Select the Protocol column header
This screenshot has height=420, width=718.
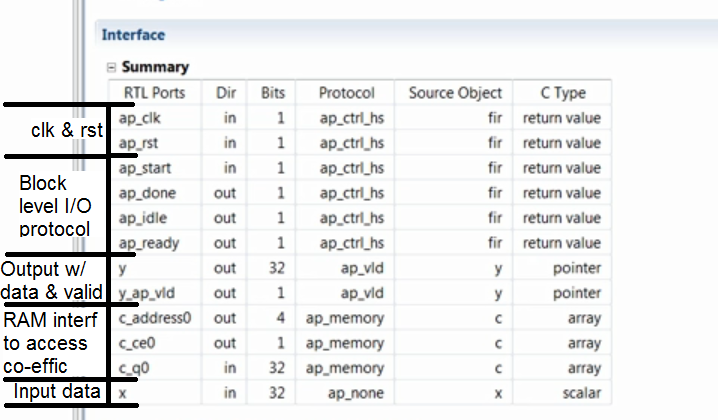pyautogui.click(x=347, y=93)
